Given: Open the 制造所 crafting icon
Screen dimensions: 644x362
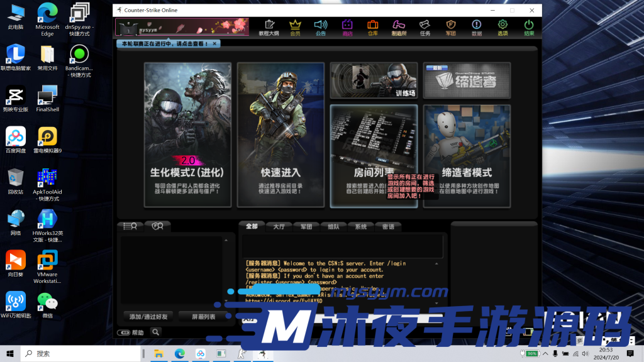Looking at the screenshot, I should point(399,27).
